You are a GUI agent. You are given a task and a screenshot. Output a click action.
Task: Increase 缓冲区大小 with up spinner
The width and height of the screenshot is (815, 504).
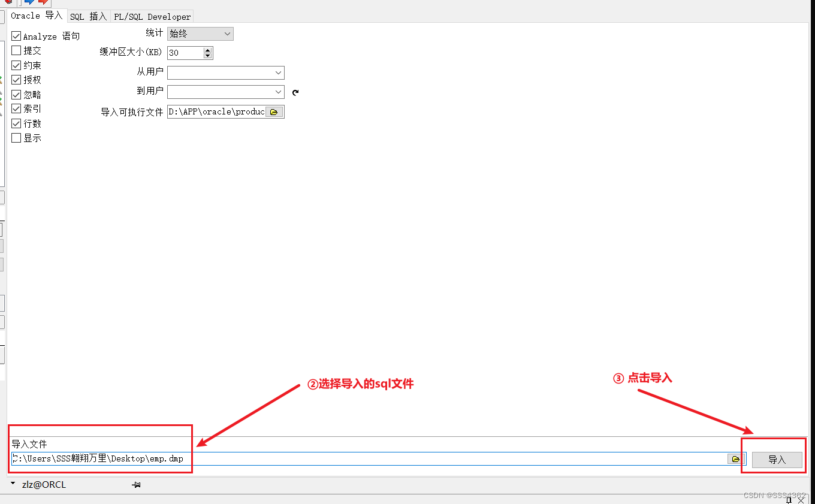[208, 50]
